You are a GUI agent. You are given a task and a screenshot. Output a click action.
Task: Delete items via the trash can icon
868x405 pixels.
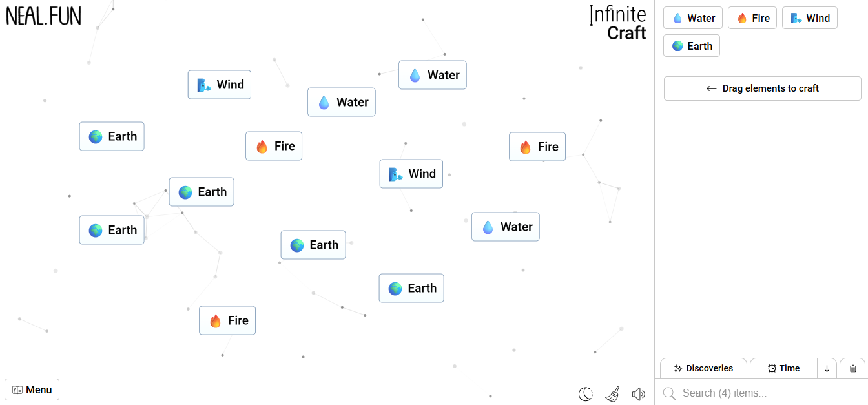tap(852, 368)
